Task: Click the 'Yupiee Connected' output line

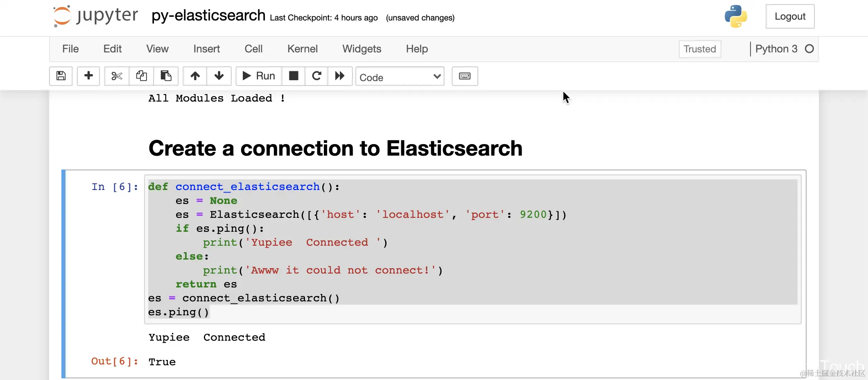Action: coord(207,337)
